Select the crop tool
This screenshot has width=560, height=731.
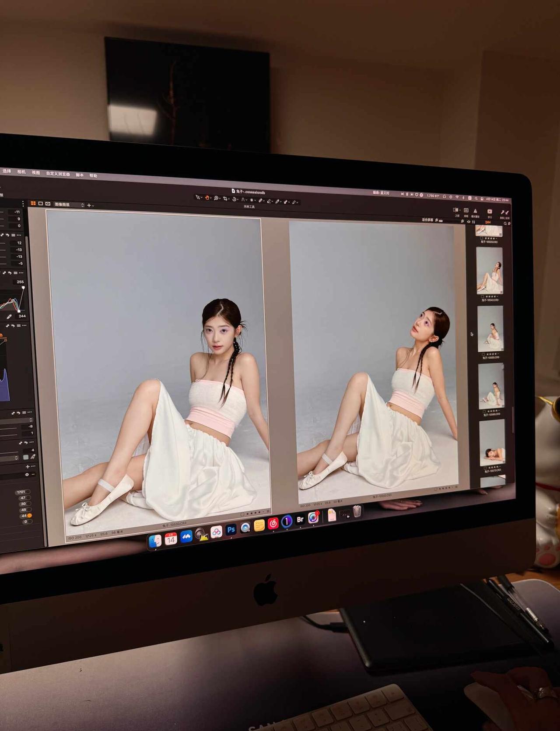pos(225,199)
